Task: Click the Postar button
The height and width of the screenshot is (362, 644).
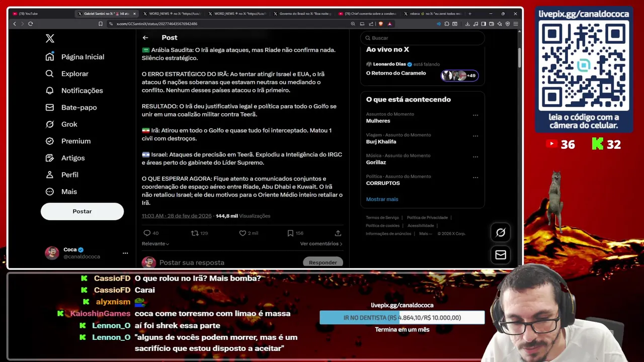Action: click(82, 211)
